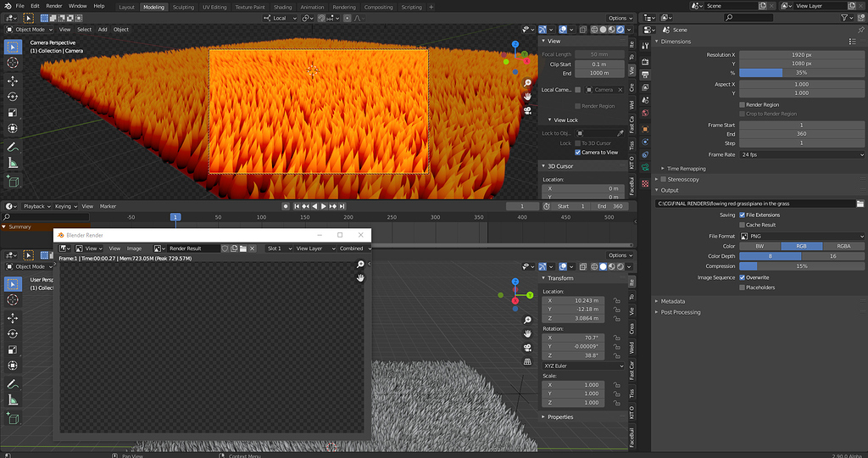
Task: Select the Measure tool in top viewport
Action: click(13, 163)
